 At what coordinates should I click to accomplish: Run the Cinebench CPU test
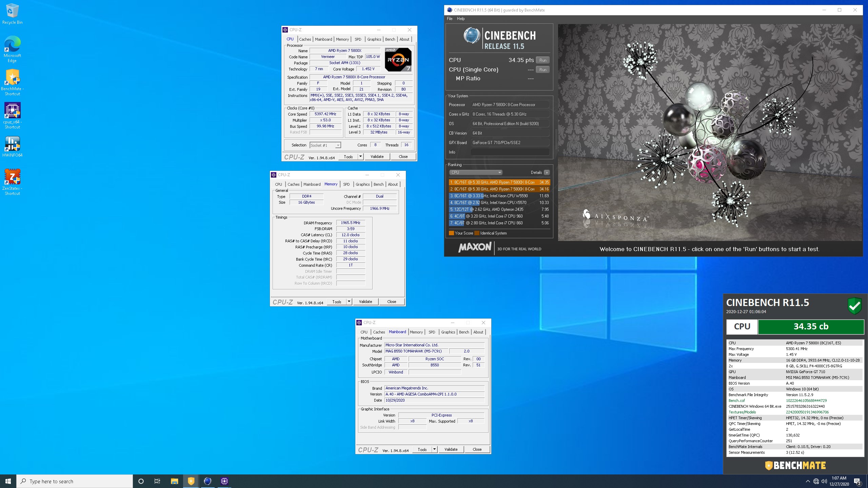(x=543, y=60)
